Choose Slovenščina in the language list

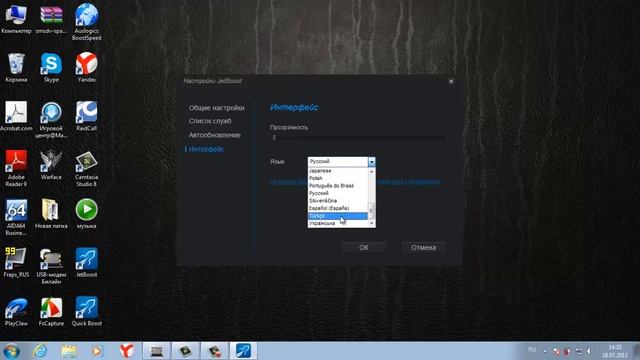[x=338, y=201]
